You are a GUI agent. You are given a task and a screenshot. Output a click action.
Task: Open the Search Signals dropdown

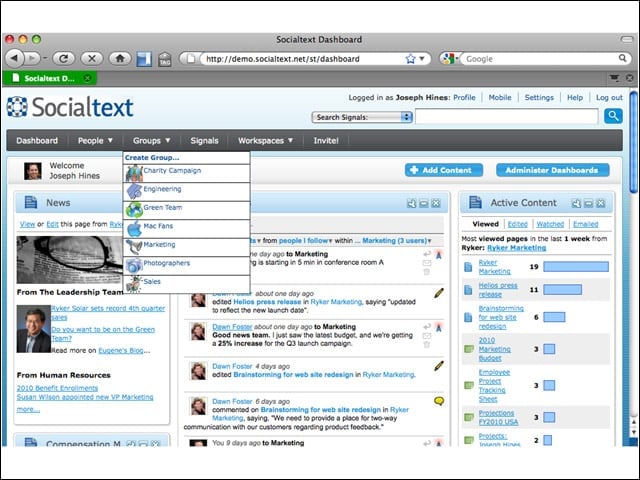[362, 117]
